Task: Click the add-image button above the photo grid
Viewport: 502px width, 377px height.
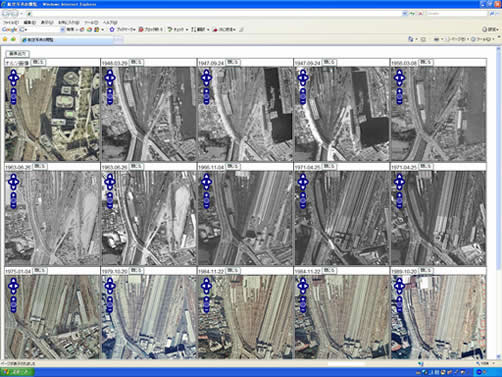Action: pos(18,53)
